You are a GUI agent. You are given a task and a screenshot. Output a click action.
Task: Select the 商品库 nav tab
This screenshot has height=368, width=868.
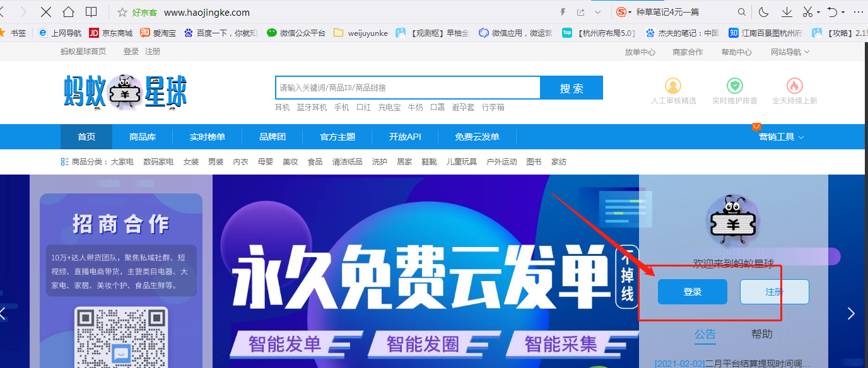(x=143, y=137)
